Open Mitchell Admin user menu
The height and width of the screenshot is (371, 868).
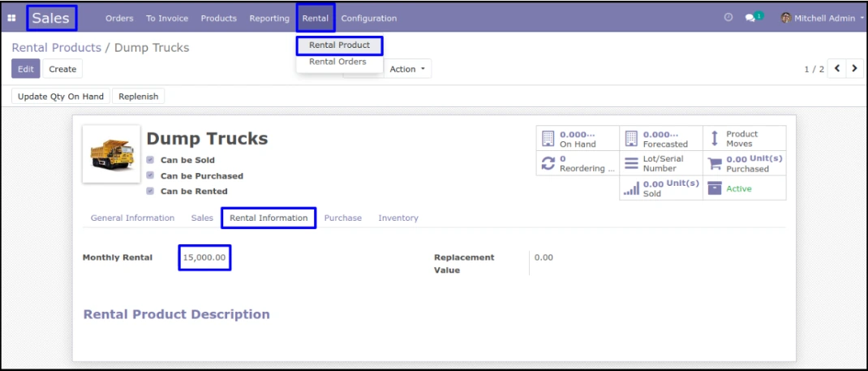tap(821, 18)
